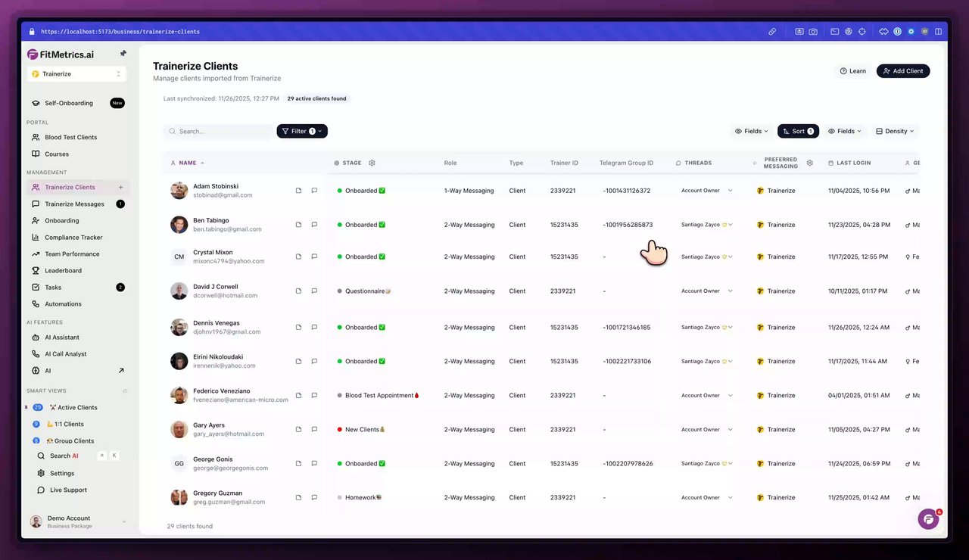Open the Density dropdown

[x=895, y=131]
